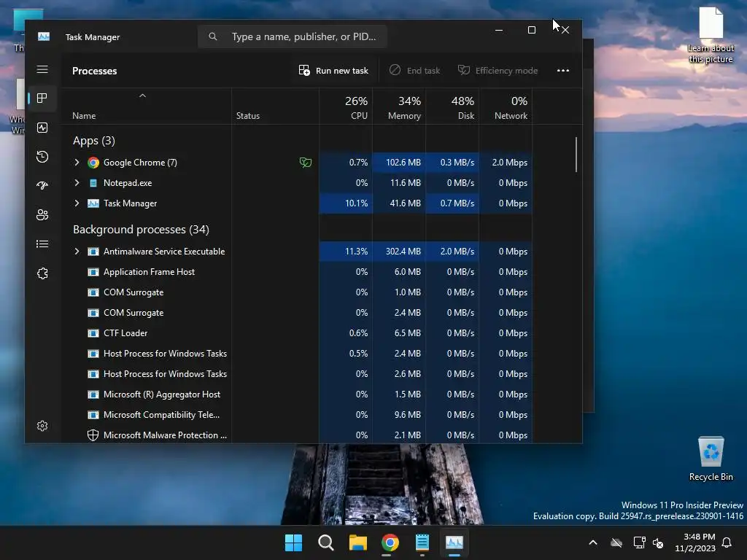Click the search box in Task Manager

click(292, 36)
